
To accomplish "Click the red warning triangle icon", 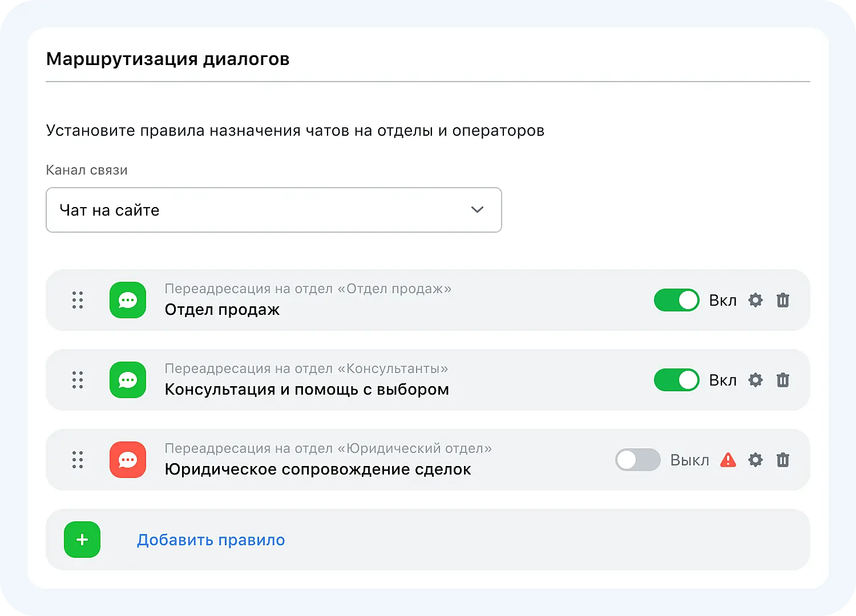I will tap(728, 460).
